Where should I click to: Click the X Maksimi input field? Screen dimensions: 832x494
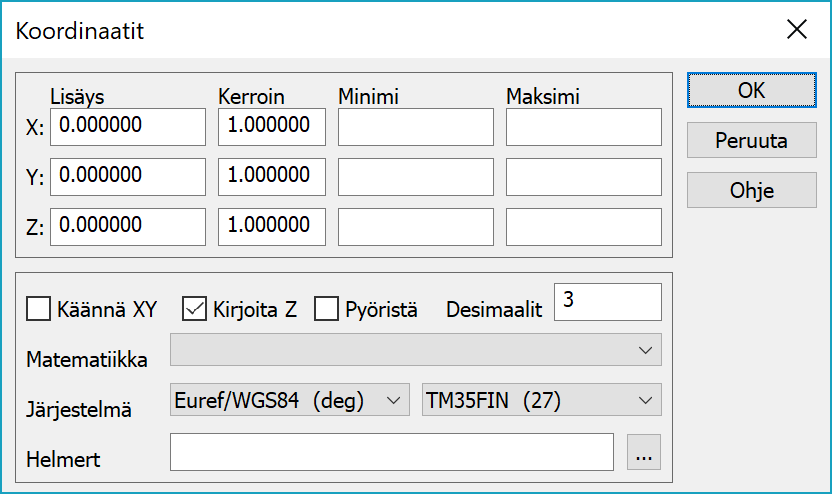point(583,127)
